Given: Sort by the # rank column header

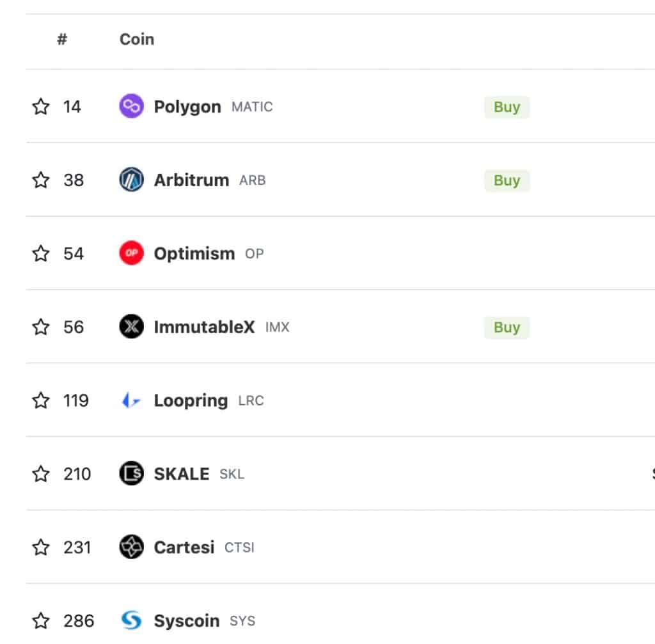Looking at the screenshot, I should point(62,39).
